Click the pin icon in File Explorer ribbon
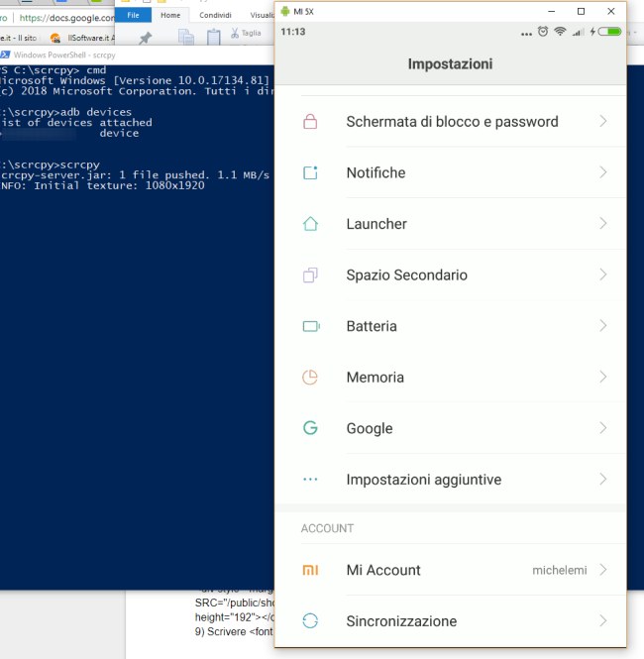The image size is (644, 659). (145, 39)
